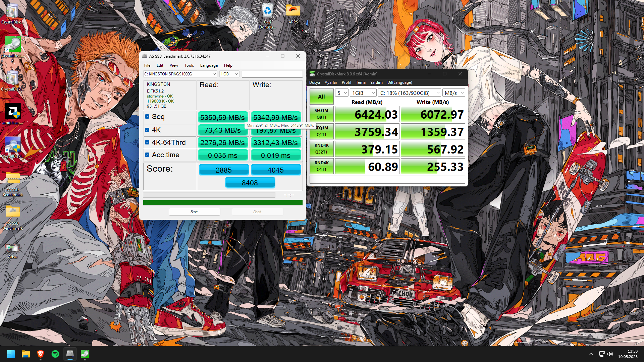Open Spotify from the taskbar

pyautogui.click(x=55, y=354)
